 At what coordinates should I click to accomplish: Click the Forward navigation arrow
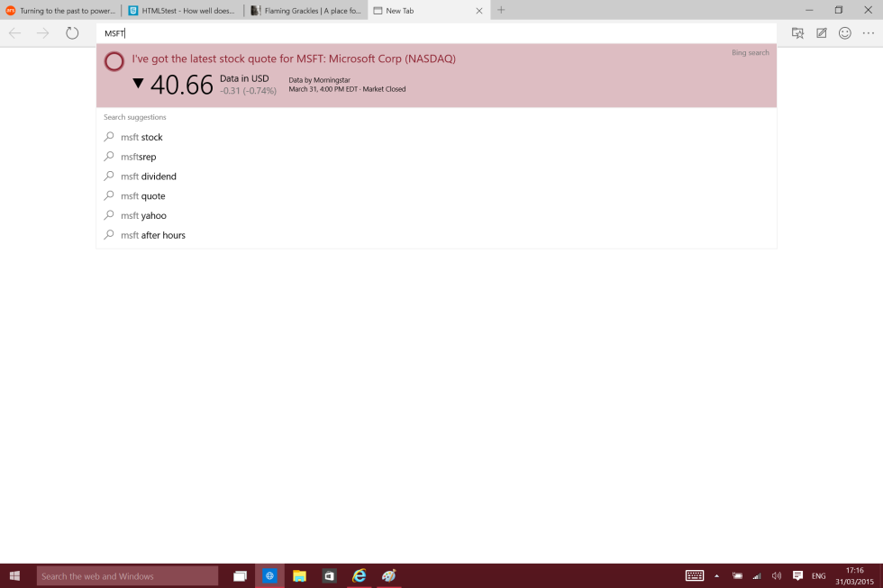pyautogui.click(x=42, y=33)
